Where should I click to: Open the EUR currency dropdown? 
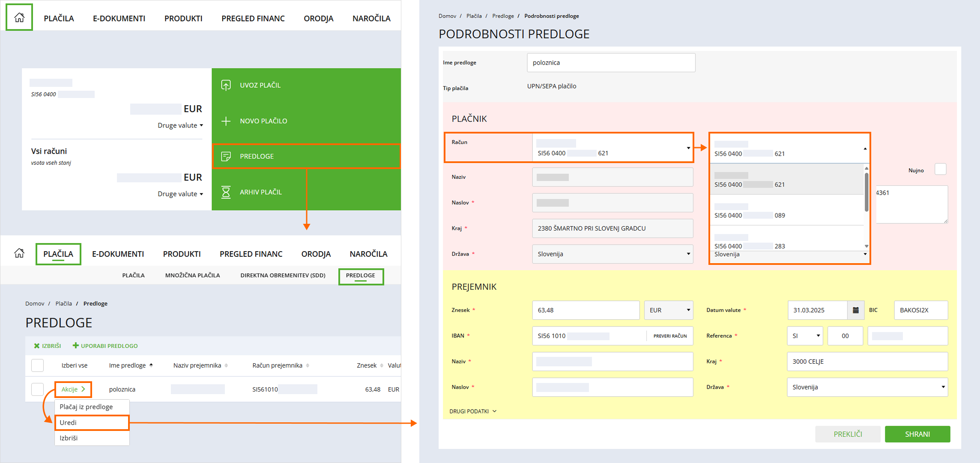click(x=669, y=310)
